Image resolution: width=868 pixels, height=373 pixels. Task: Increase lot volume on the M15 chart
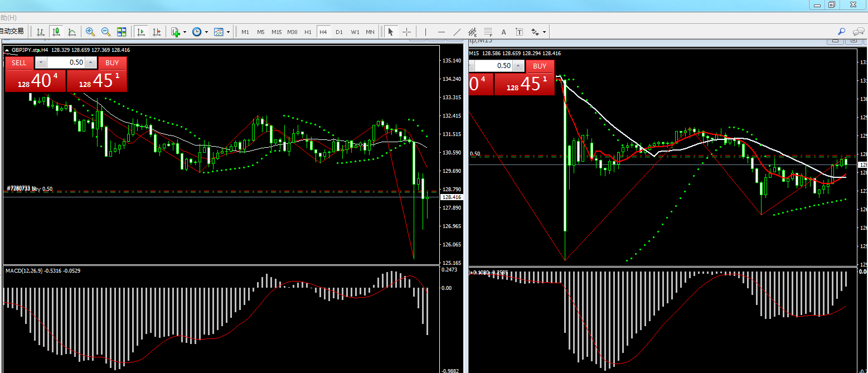tap(519, 66)
